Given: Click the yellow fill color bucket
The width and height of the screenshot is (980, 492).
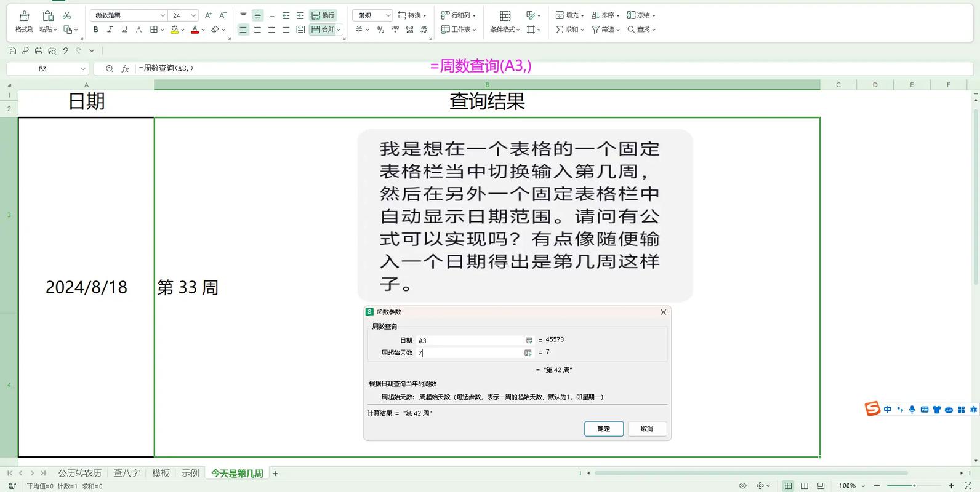Looking at the screenshot, I should pyautogui.click(x=175, y=30).
